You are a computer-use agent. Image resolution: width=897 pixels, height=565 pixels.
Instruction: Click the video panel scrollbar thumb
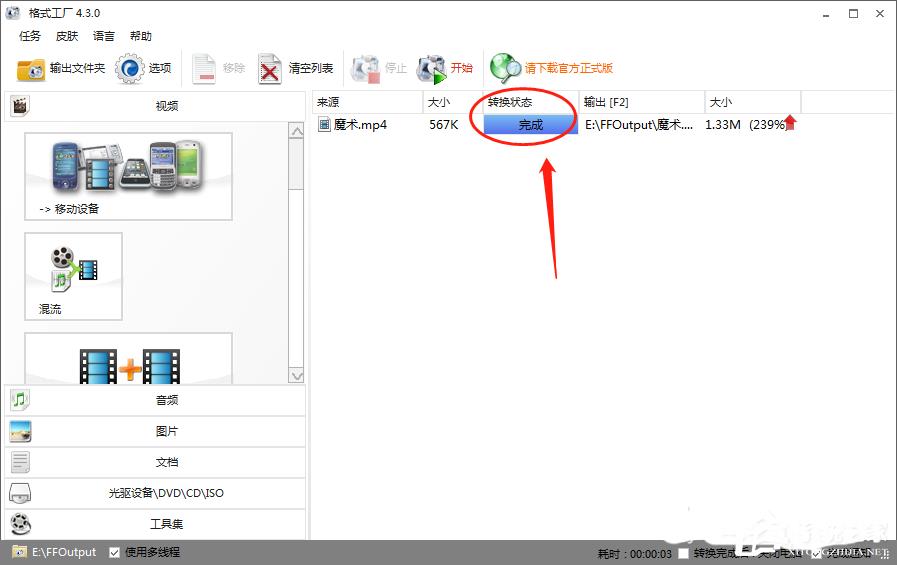[x=296, y=164]
